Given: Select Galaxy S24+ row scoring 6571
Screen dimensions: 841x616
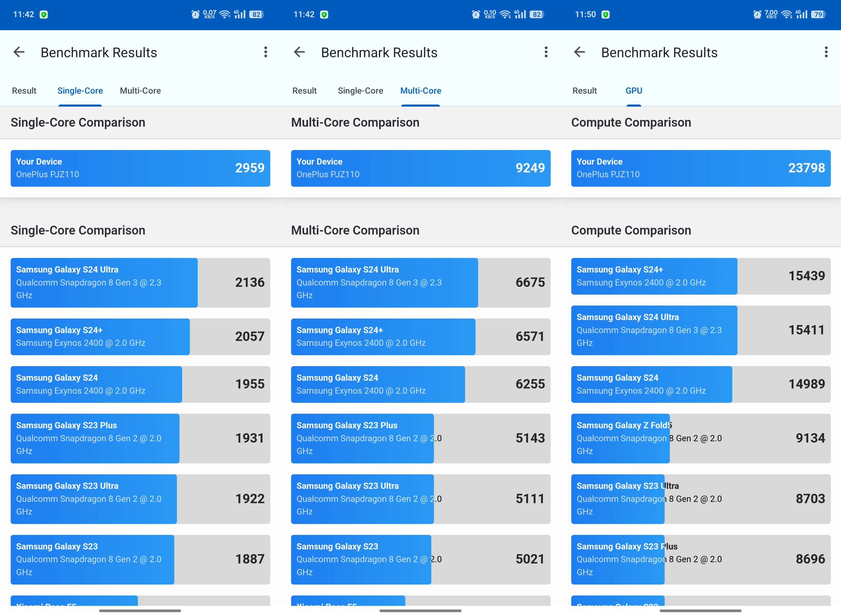Looking at the screenshot, I should 421,337.
